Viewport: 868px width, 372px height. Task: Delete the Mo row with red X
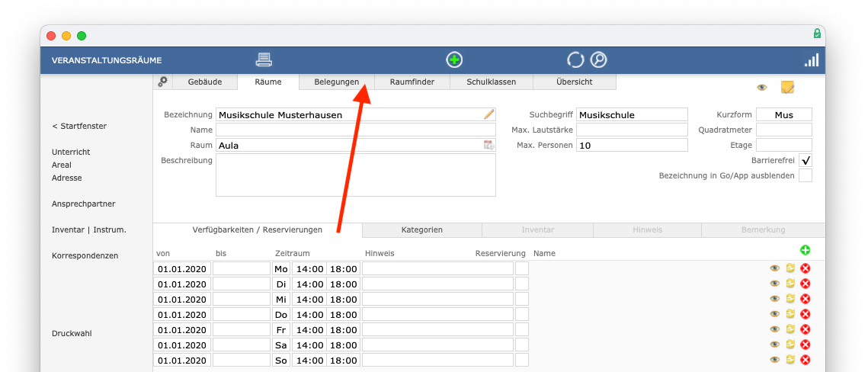click(x=806, y=268)
